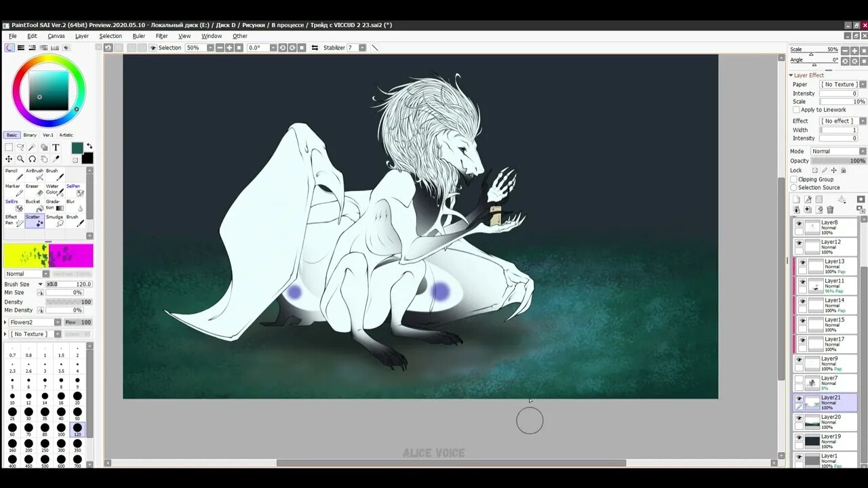868x488 pixels.
Task: Toggle visibility of Layer20
Action: (799, 419)
